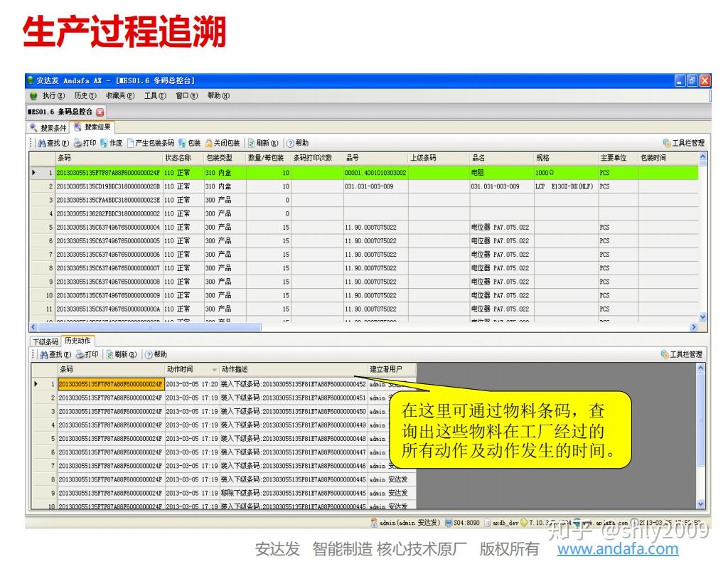The image size is (728, 564).
Task: Click the history grid scroll-up arrow
Action: pos(700,368)
